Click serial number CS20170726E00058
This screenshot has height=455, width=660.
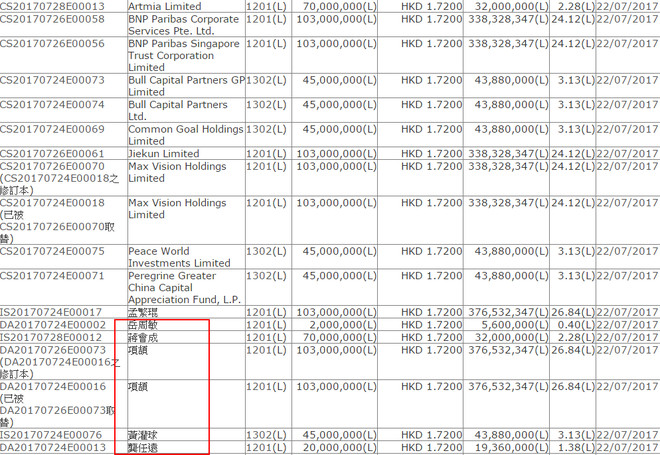[52, 19]
